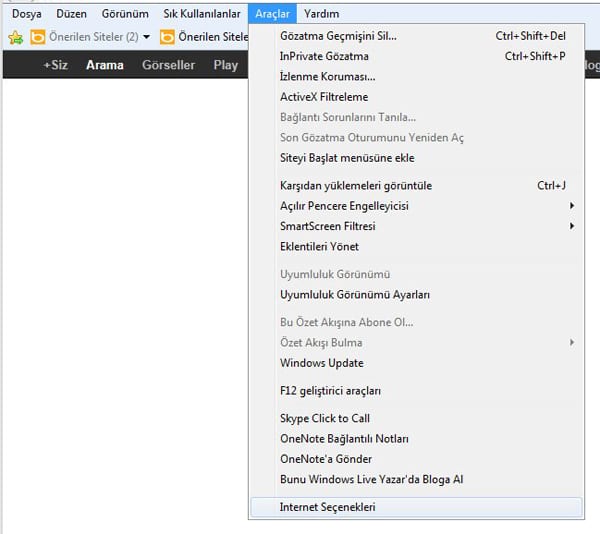Click the add-to-favorites star icon
The height and width of the screenshot is (534, 600).
[16, 37]
